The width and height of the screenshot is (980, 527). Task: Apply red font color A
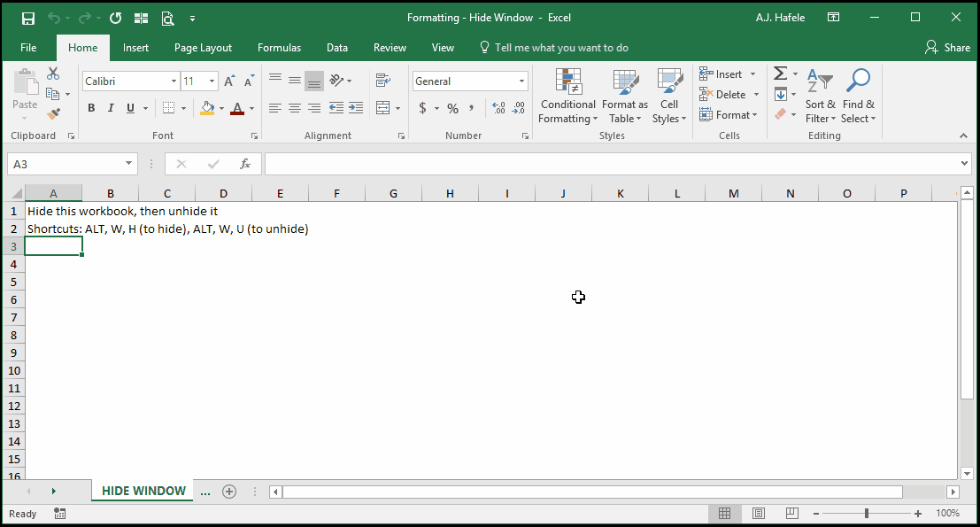237,108
